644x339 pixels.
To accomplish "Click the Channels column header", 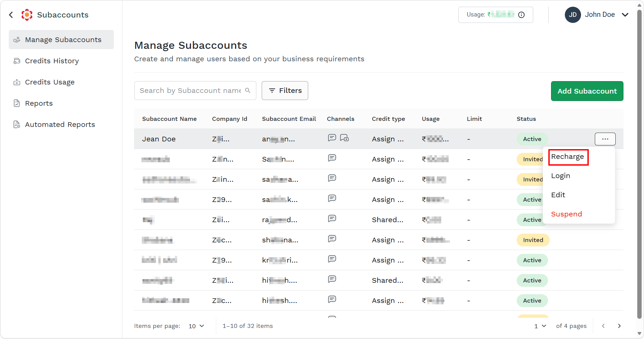I will [x=341, y=119].
